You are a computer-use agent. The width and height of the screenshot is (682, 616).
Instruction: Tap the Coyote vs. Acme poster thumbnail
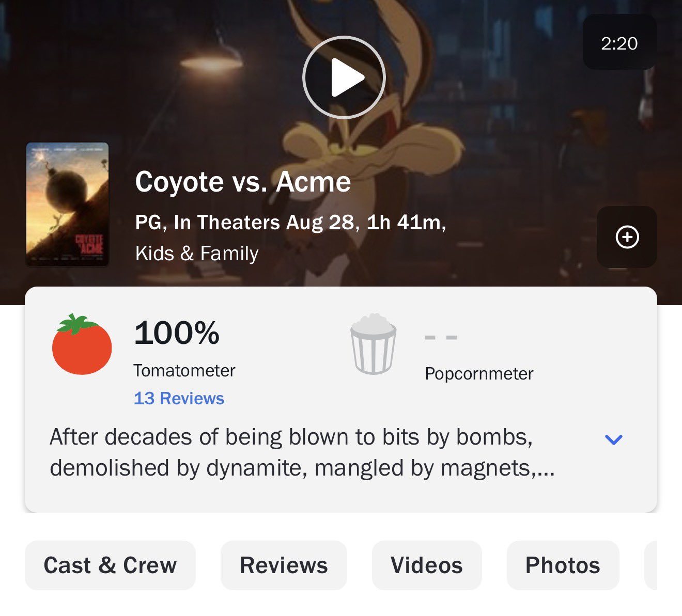pos(68,204)
